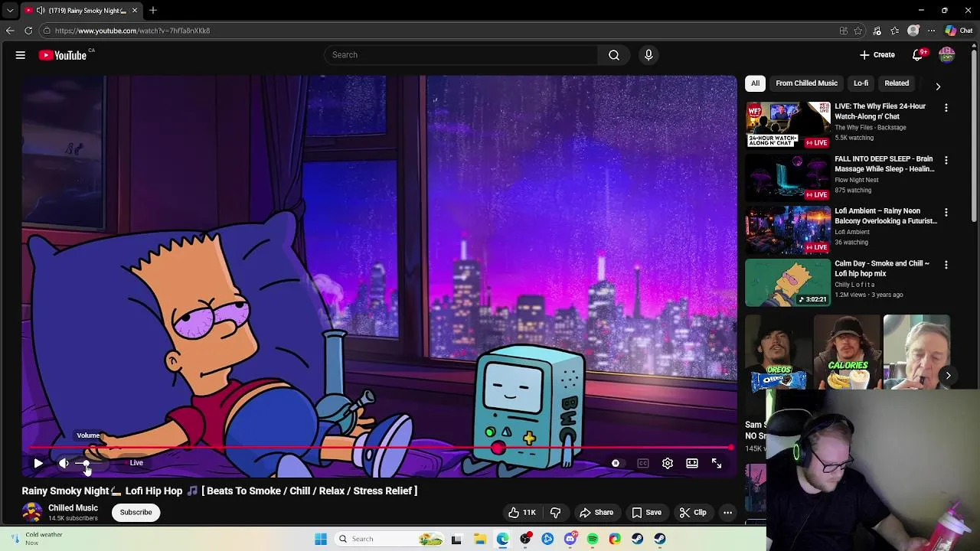
Task: Toggle subtitles closed captions button
Action: tap(643, 463)
